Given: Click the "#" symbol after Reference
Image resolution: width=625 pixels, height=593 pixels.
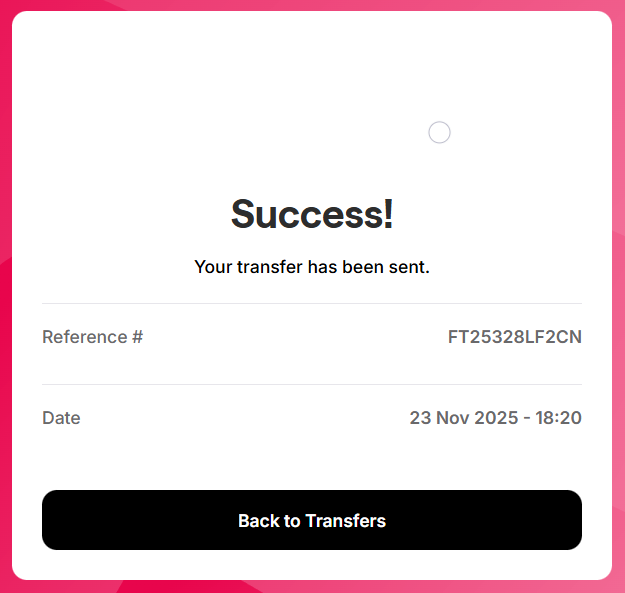Looking at the screenshot, I should coord(137,337).
